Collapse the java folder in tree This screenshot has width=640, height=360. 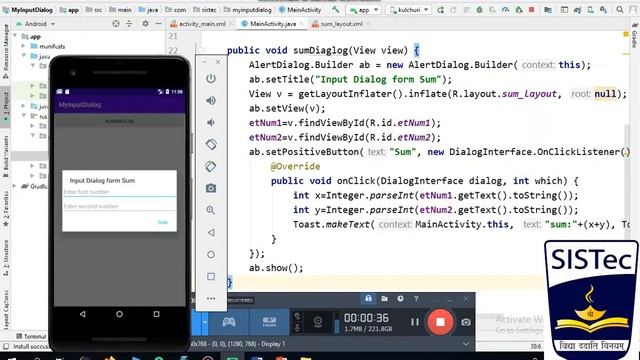[x=23, y=56]
